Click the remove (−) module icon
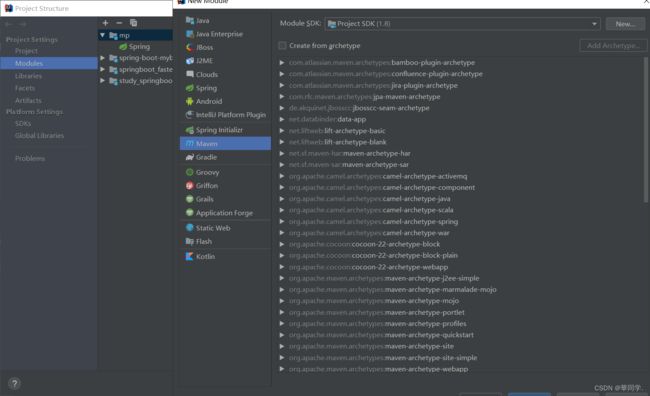650x396 pixels. (119, 23)
